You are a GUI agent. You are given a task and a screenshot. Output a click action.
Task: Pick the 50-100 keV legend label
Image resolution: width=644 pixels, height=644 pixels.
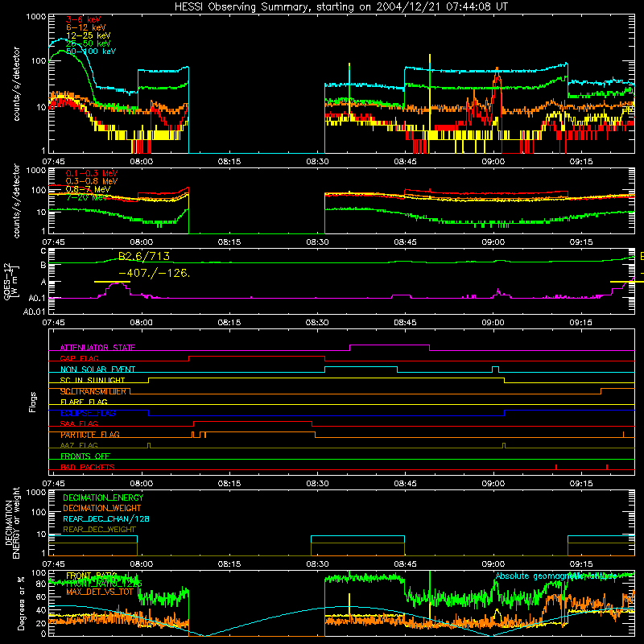[91, 52]
